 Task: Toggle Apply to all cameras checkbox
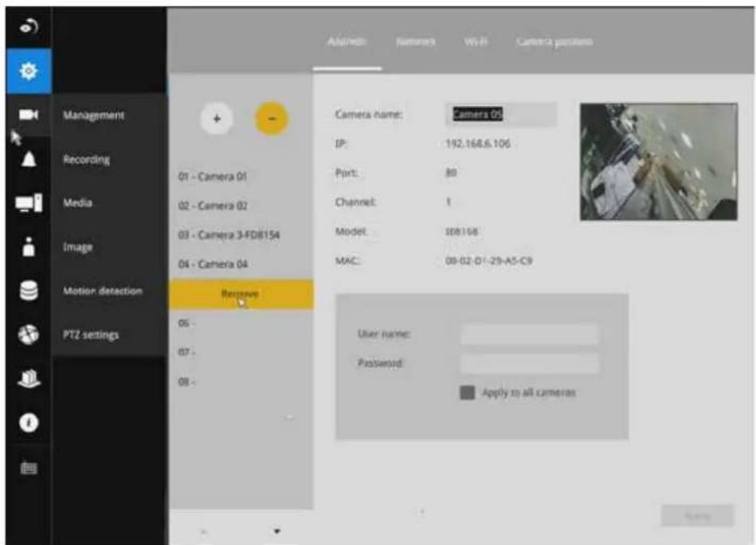[467, 393]
